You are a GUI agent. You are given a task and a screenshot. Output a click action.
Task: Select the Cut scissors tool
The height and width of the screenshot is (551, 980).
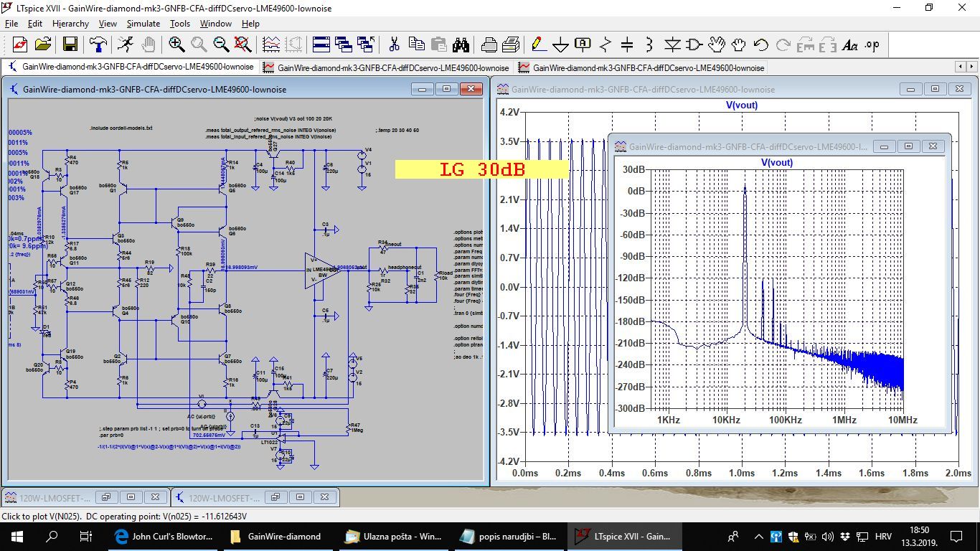click(x=394, y=44)
